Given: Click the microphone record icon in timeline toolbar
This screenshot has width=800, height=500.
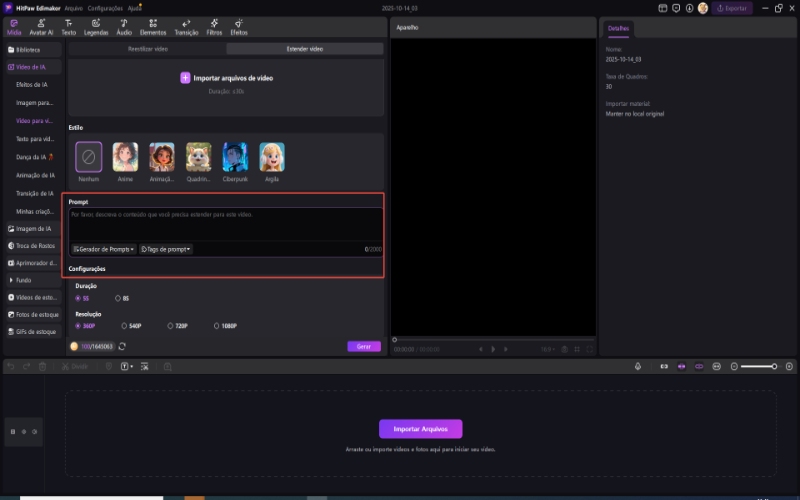Looking at the screenshot, I should (638, 366).
